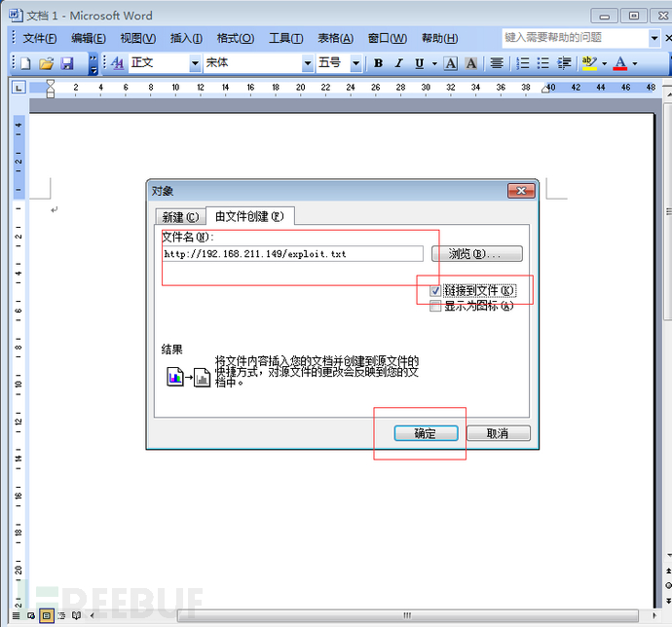Click 确定 to confirm the object dialog
Viewport: 672px width, 627px height.
pyautogui.click(x=426, y=433)
